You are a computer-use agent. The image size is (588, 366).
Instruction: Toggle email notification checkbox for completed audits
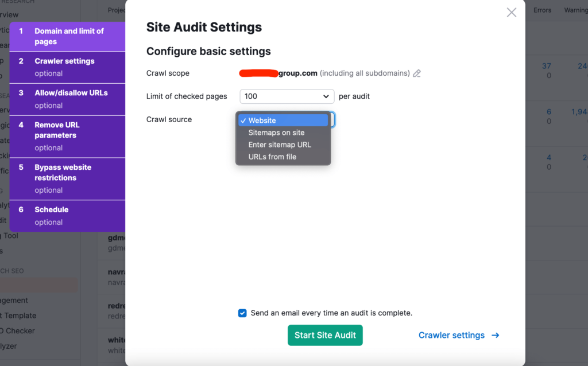pos(242,313)
